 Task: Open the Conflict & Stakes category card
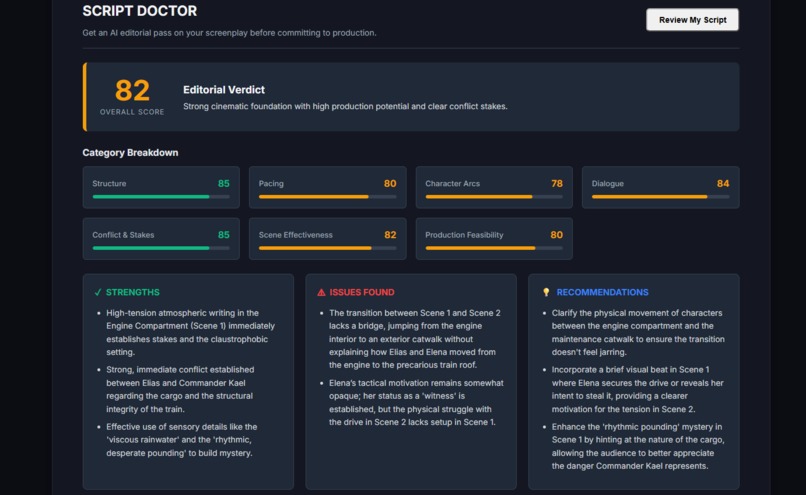161,239
